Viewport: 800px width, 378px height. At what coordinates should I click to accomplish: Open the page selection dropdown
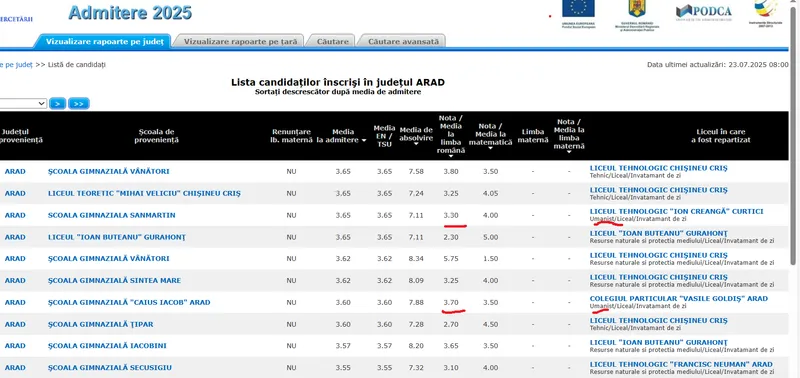pyautogui.click(x=23, y=104)
